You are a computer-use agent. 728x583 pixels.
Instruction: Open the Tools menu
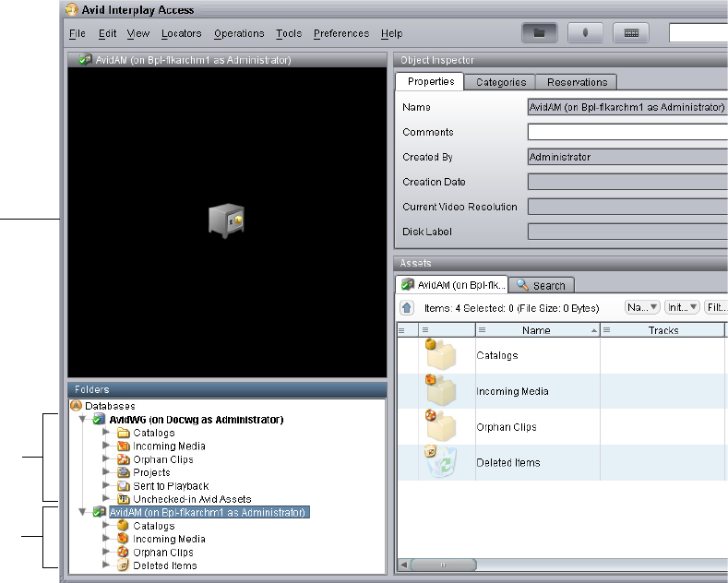click(289, 33)
